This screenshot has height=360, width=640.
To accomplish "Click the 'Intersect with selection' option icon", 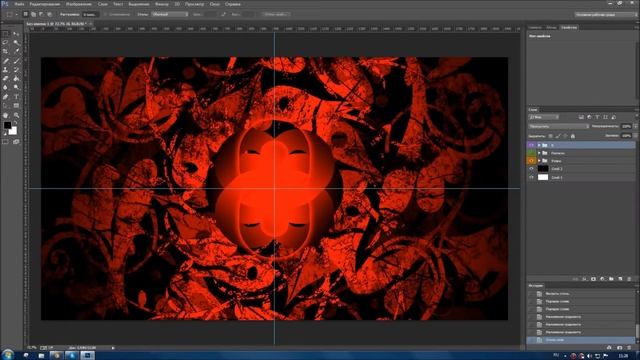I will coord(49,14).
